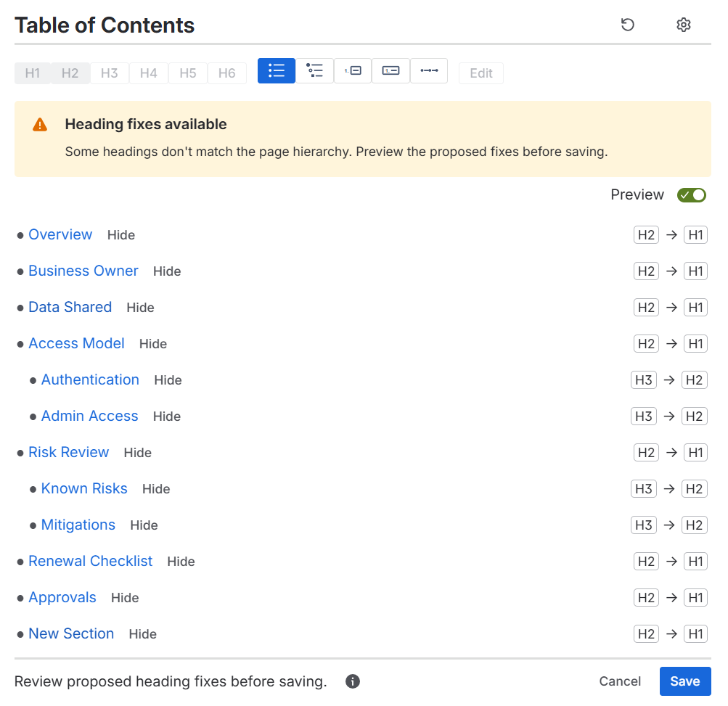Hide the Access Model entry

pyautogui.click(x=153, y=343)
